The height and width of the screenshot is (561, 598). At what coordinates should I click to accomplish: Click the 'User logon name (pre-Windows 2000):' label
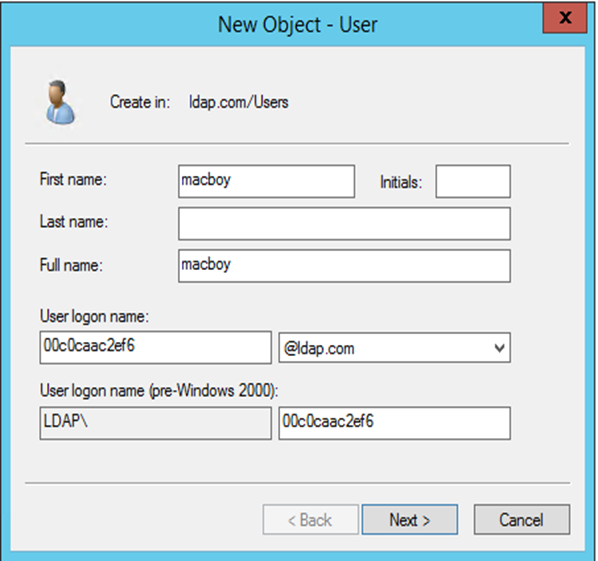click(x=159, y=391)
